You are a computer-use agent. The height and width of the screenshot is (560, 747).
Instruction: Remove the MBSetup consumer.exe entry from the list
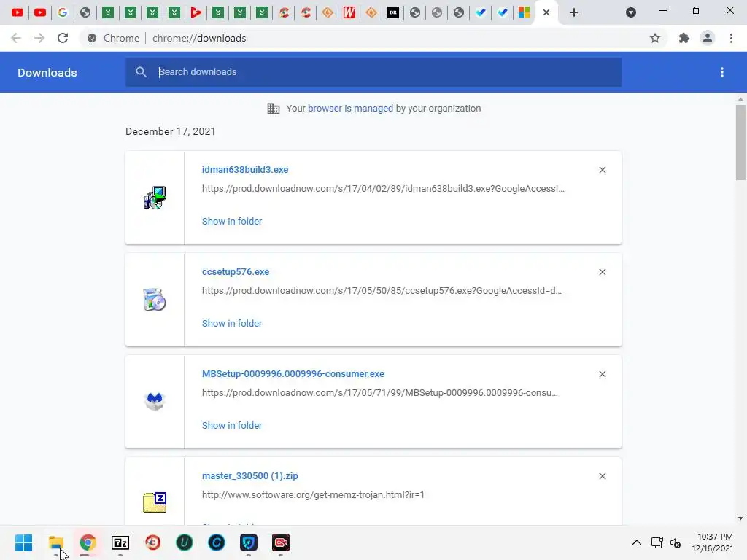[x=602, y=374]
